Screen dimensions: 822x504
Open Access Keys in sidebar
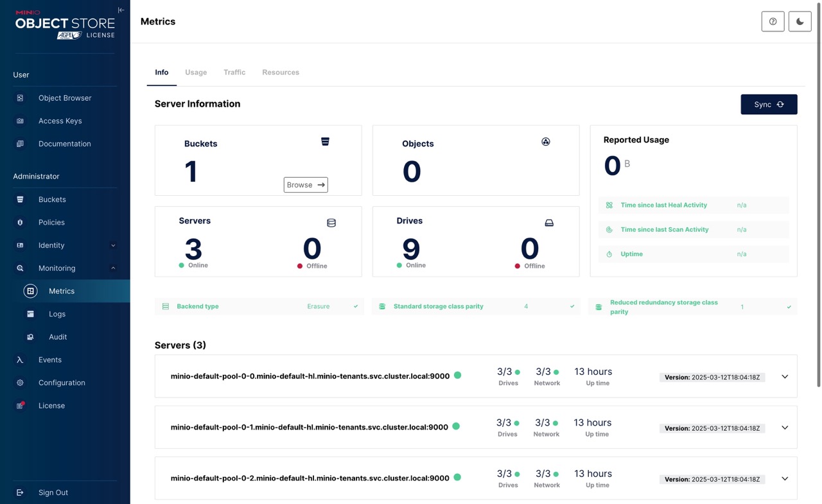[x=60, y=121]
